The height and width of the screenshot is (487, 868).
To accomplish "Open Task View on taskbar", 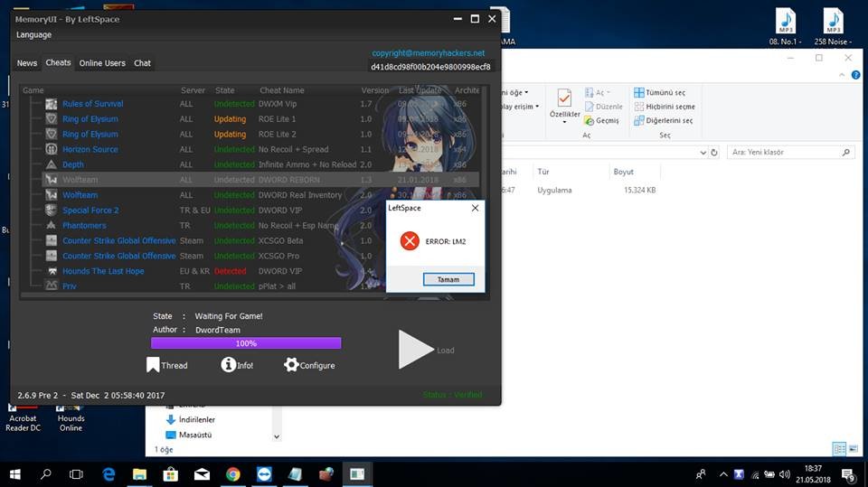I will 76,474.
